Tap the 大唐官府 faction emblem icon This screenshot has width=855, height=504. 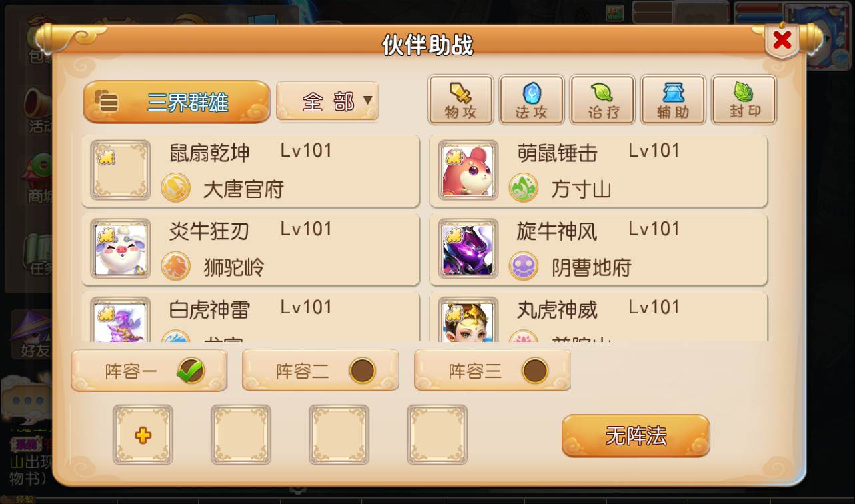click(x=176, y=189)
